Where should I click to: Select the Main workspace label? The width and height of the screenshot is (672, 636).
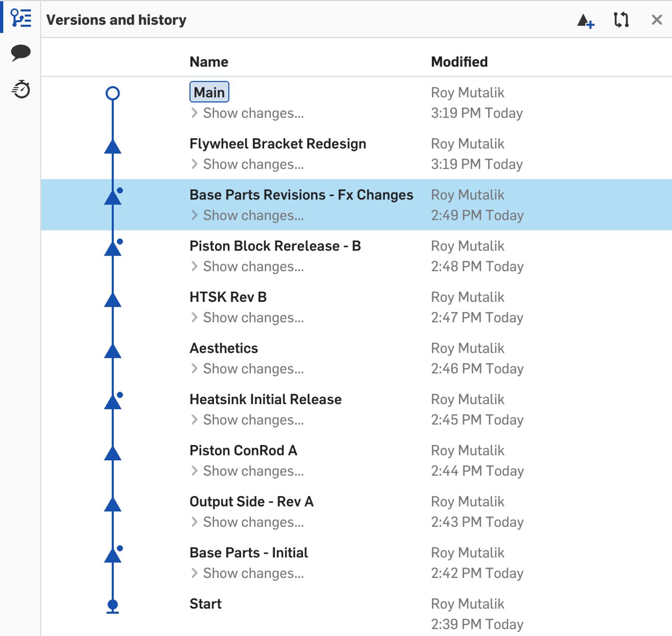pyautogui.click(x=209, y=92)
